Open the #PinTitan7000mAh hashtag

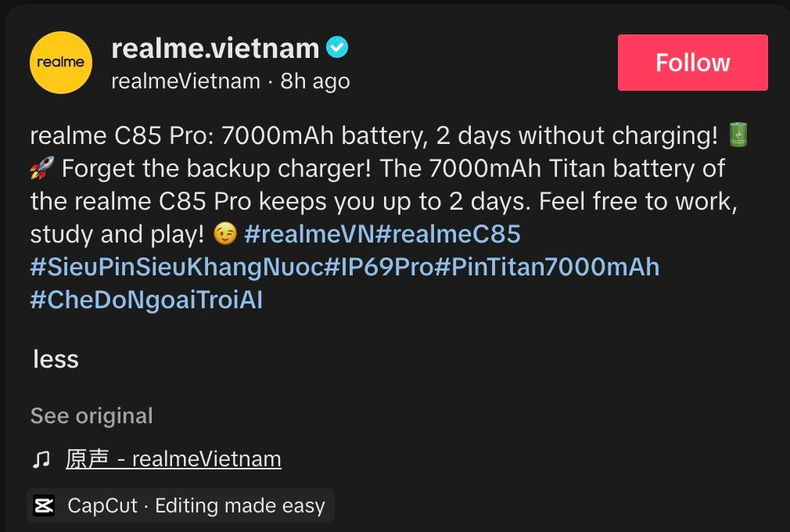[x=548, y=267]
